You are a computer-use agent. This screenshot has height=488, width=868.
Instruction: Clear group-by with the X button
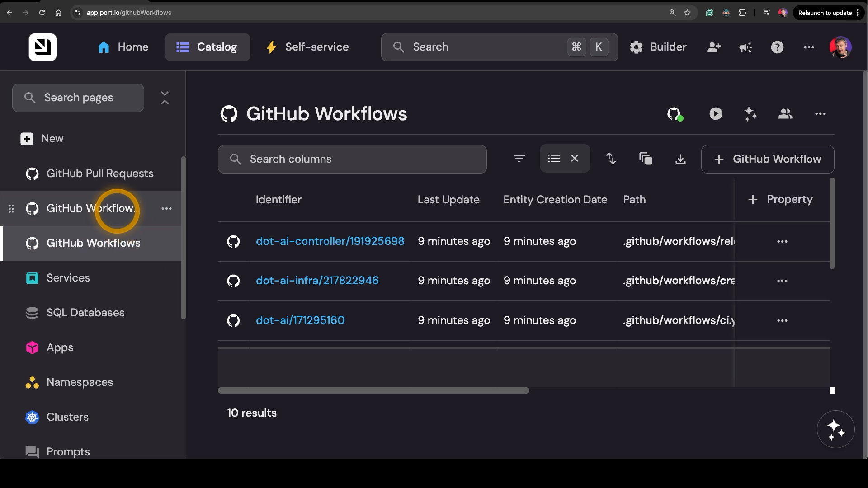[575, 159]
